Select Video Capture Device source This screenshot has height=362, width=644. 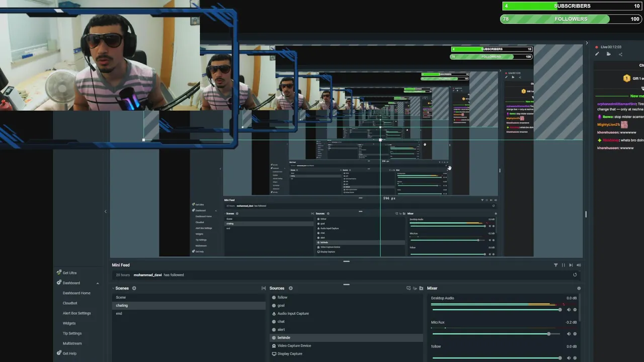346,346
